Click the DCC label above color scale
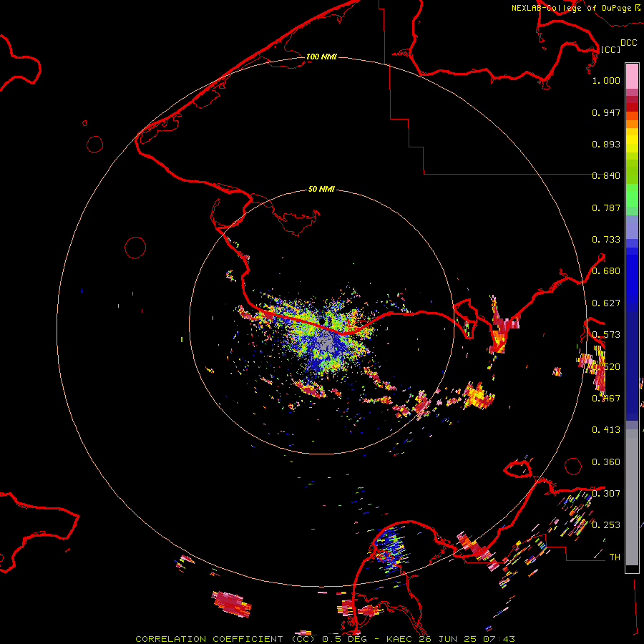 (x=628, y=43)
